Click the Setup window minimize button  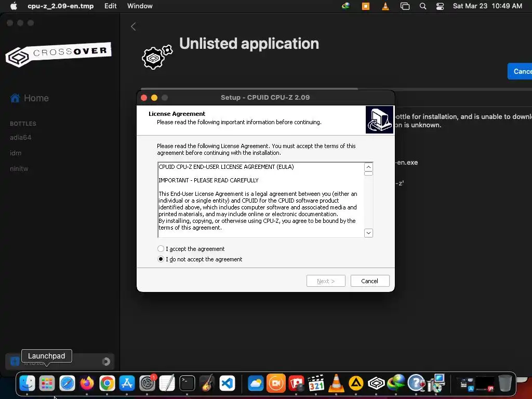tap(154, 98)
